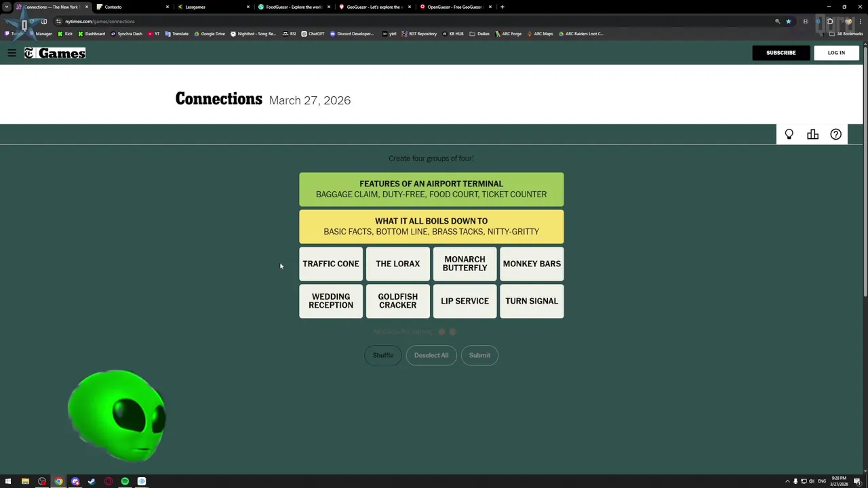
Task: Click the Deselect All button
Action: click(431, 355)
